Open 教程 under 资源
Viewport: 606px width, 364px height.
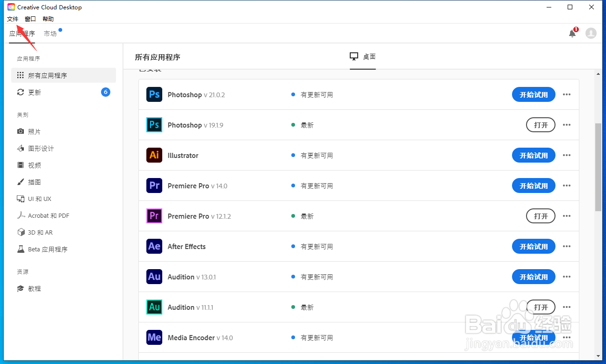click(64, 289)
